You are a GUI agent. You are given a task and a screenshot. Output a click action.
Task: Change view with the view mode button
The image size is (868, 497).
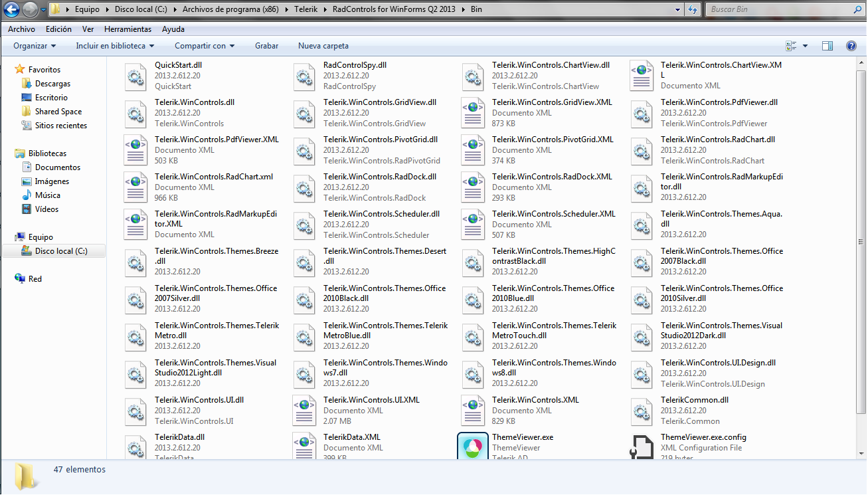pos(791,46)
